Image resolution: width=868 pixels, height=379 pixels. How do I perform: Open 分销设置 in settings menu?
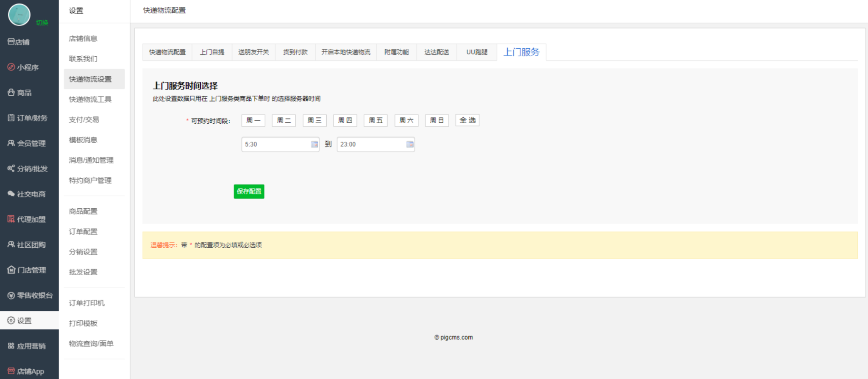83,252
